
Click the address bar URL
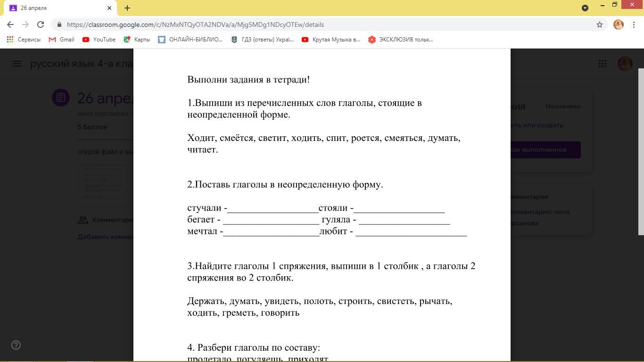click(195, 25)
